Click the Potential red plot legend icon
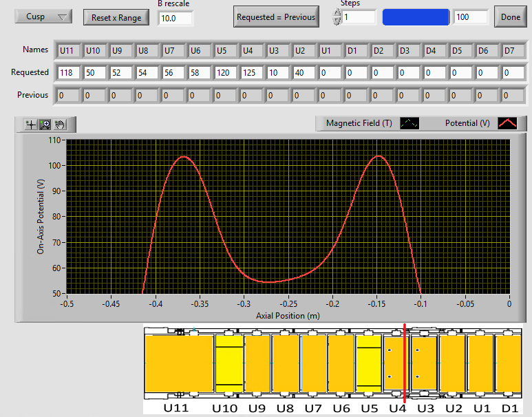Screen dimensions: 532x417 coord(508,123)
